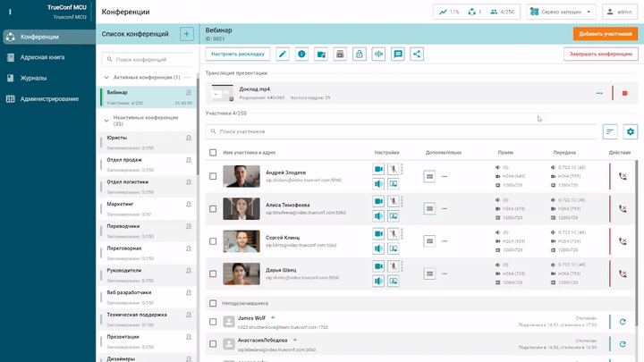Toggle content sharing for Андрей Злодеев
Image resolution: width=644 pixels, height=362 pixels.
(394, 184)
